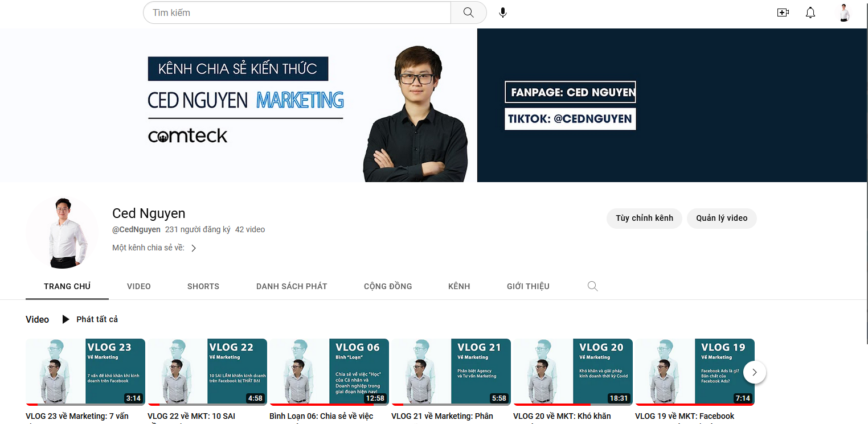The height and width of the screenshot is (424, 868).
Task: Open the notifications bell
Action: point(810,13)
